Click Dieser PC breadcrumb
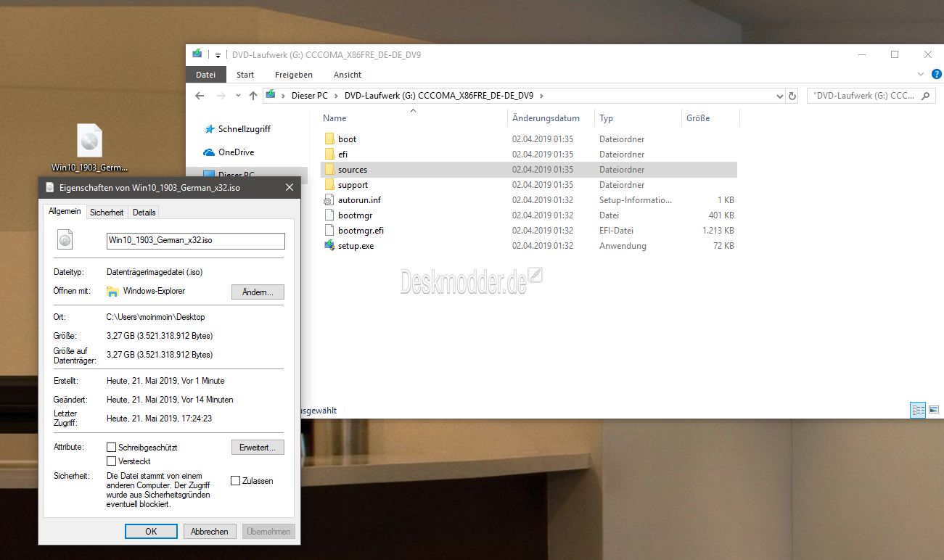 (310, 95)
